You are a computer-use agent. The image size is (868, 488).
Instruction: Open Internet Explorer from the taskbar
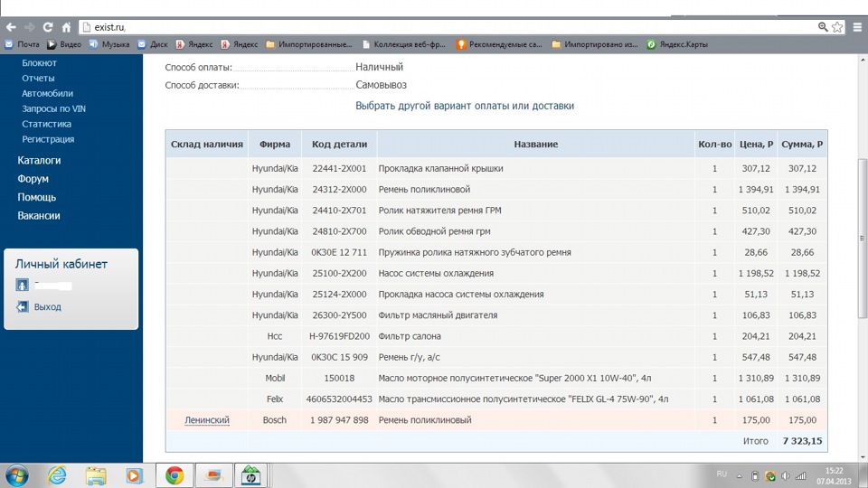tap(57, 475)
